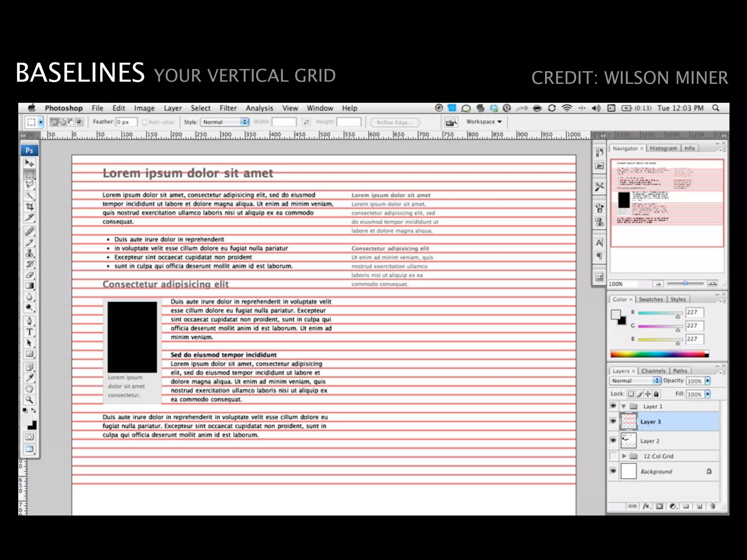Select the Dodge tool
This screenshot has height=560, width=747.
[30, 308]
